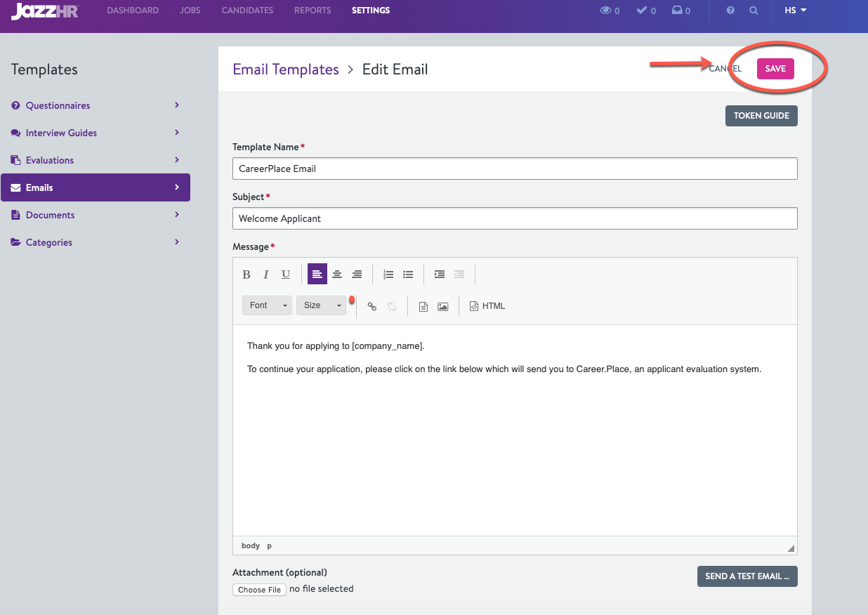Switch editor to HTML source view
This screenshot has width=868, height=615.
point(487,306)
